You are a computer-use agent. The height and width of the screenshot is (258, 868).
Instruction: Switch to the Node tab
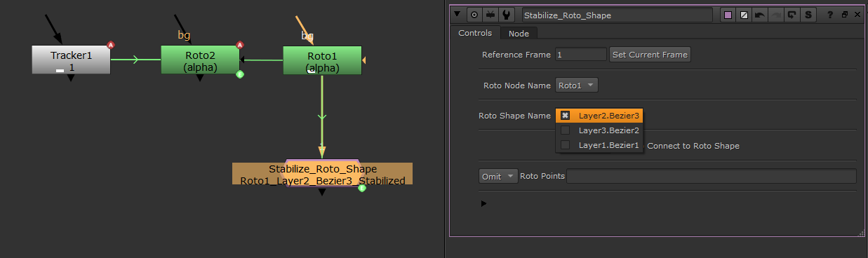tap(519, 33)
